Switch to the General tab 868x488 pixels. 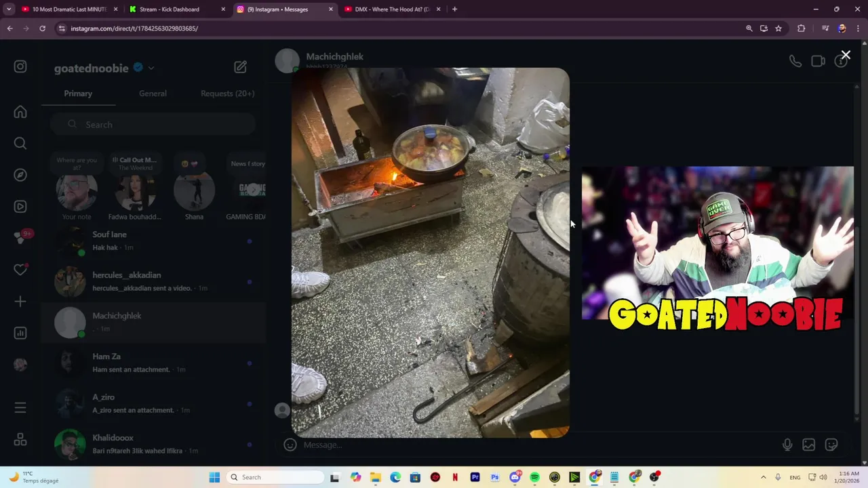click(x=153, y=94)
